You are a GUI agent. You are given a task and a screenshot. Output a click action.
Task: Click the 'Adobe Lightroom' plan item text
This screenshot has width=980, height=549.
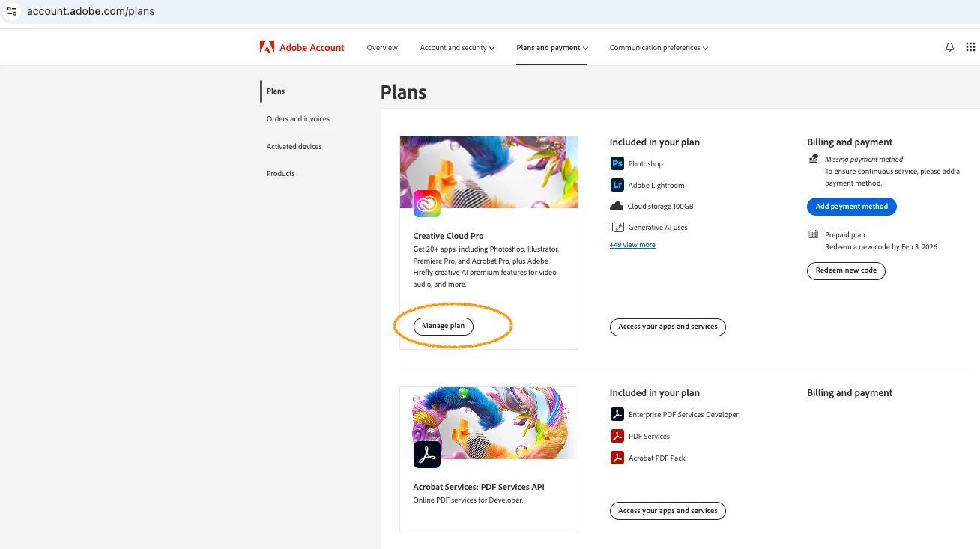point(656,186)
